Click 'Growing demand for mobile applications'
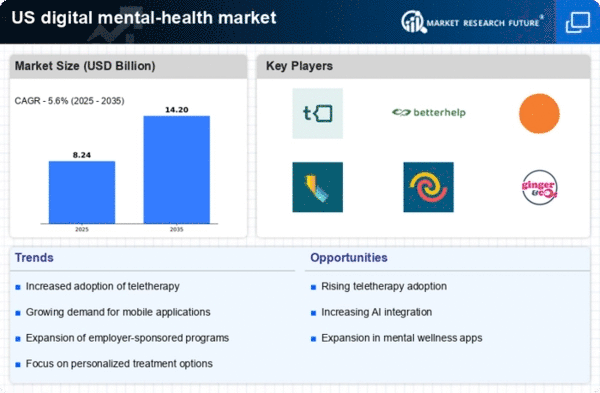This screenshot has height=393, width=600. pyautogui.click(x=118, y=312)
